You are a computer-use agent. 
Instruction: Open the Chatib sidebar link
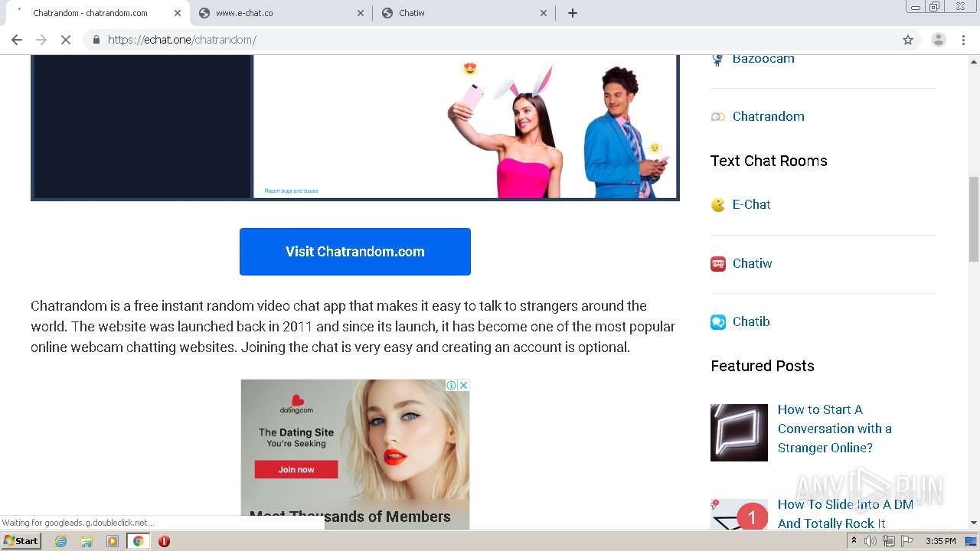[x=751, y=321]
